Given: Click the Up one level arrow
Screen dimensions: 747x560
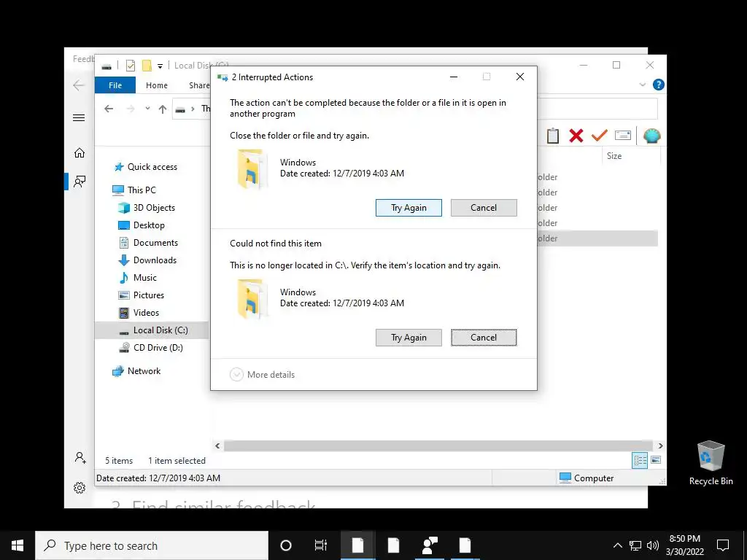Looking at the screenshot, I should click(163, 109).
